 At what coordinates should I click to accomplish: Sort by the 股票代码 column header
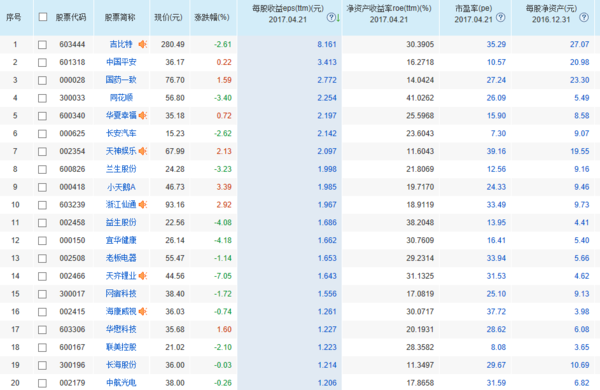71,17
